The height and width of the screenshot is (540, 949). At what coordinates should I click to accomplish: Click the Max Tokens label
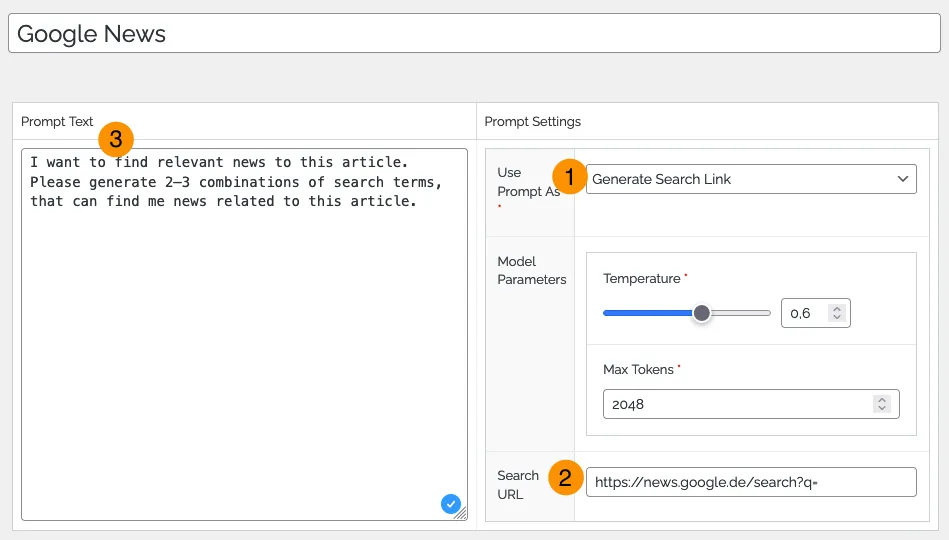point(638,369)
